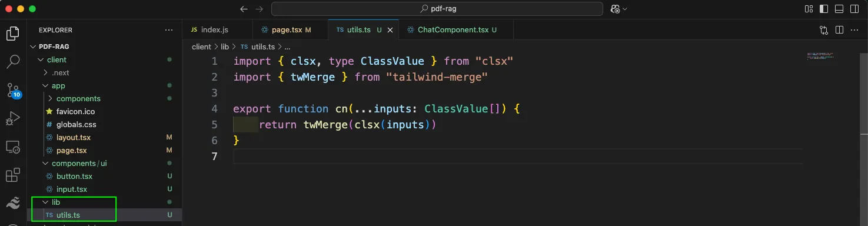Toggle the bottom panel visibility
The width and height of the screenshot is (868, 226).
click(840, 9)
